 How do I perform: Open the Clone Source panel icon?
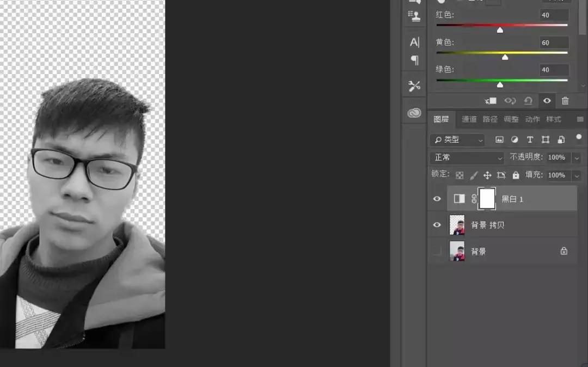pos(414,16)
